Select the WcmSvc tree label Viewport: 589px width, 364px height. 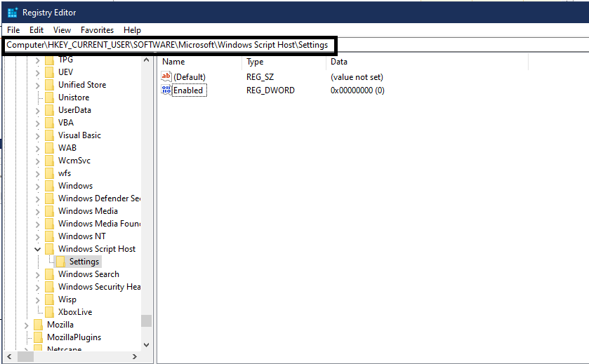point(74,161)
